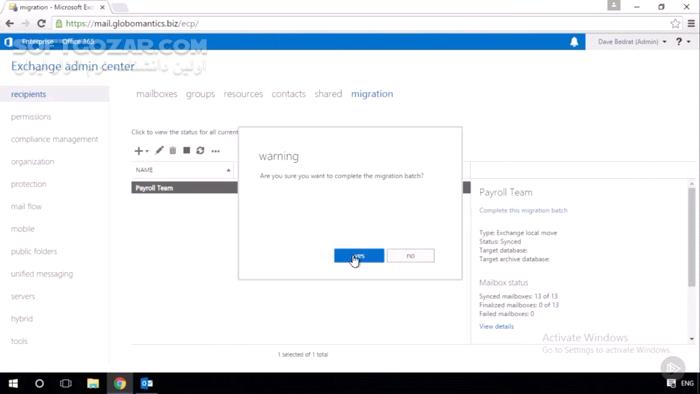
Task: Open the Chrome menu icon
Action: [x=691, y=24]
